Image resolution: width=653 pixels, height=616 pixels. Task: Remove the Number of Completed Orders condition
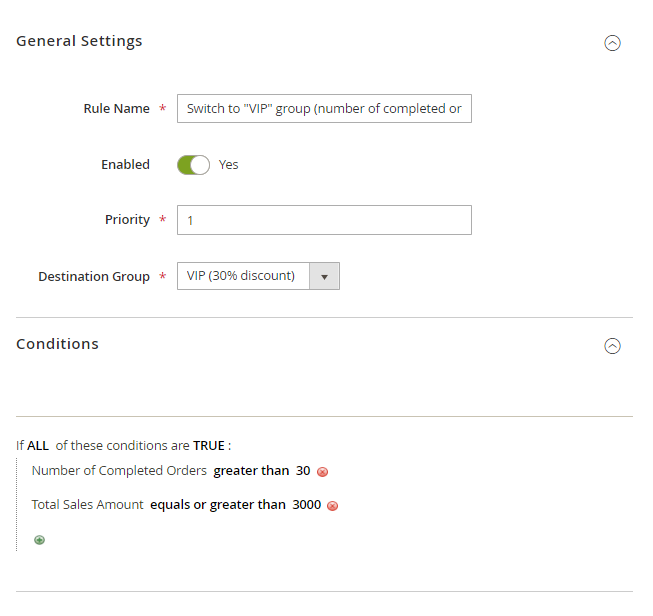coord(323,472)
